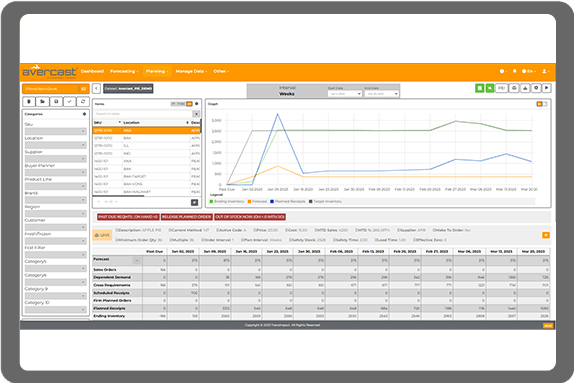Viewport: 574px width, 383px height.
Task: Click the print icon in toolbar
Action: coord(514,88)
